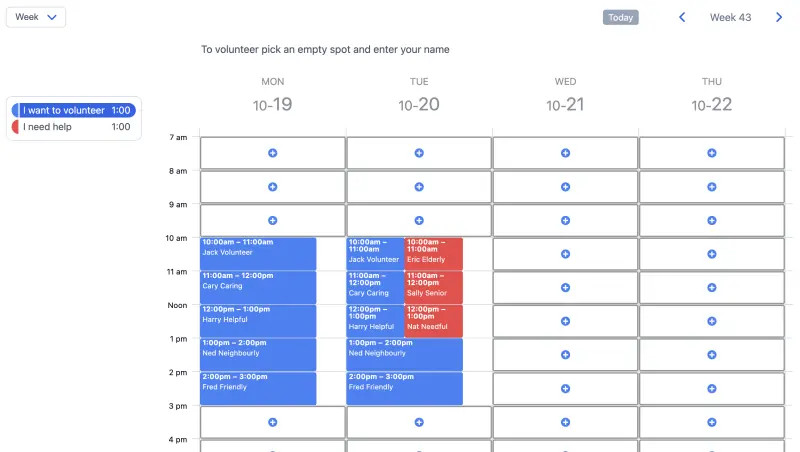Viewport: 800px width, 452px height.
Task: Open Sally Senior's 11:00am help request
Action: pyautogui.click(x=434, y=287)
